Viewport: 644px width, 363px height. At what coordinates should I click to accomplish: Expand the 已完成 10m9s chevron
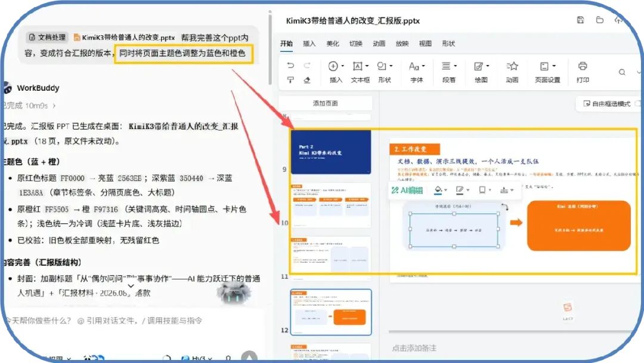click(x=54, y=106)
